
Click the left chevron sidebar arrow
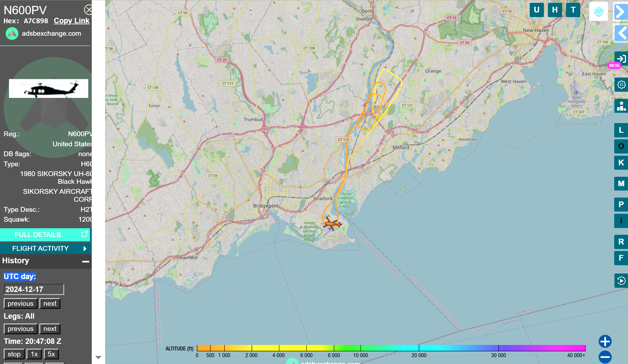[621, 33]
